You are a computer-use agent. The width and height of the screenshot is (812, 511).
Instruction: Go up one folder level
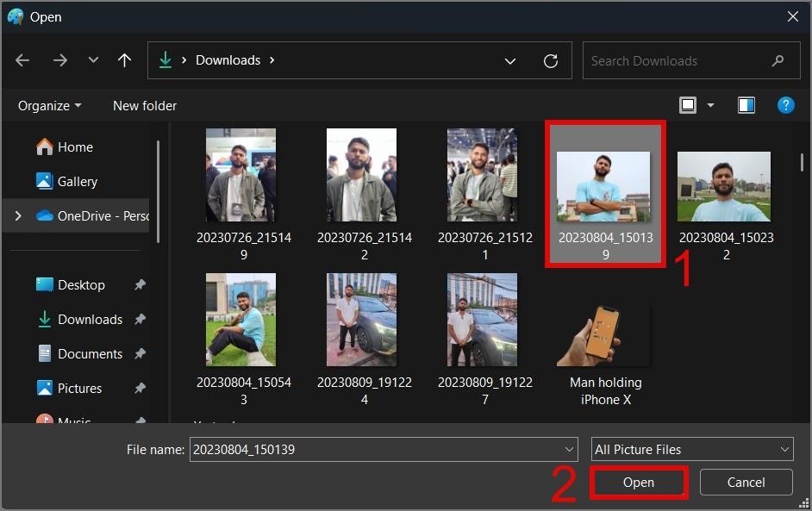(x=124, y=60)
